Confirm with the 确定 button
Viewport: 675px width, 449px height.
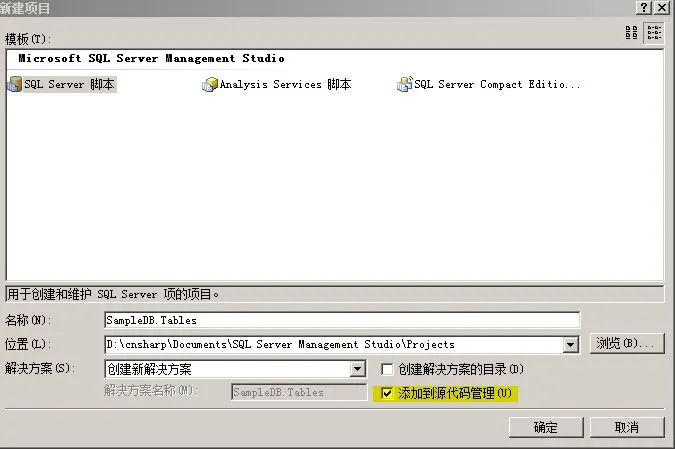click(x=546, y=427)
